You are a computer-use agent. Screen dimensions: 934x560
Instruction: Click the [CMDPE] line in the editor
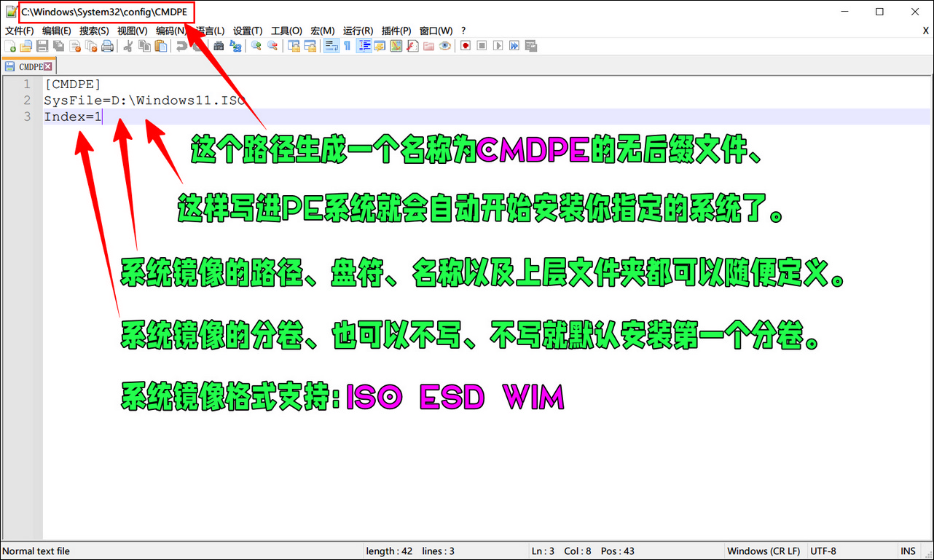pyautogui.click(x=72, y=84)
